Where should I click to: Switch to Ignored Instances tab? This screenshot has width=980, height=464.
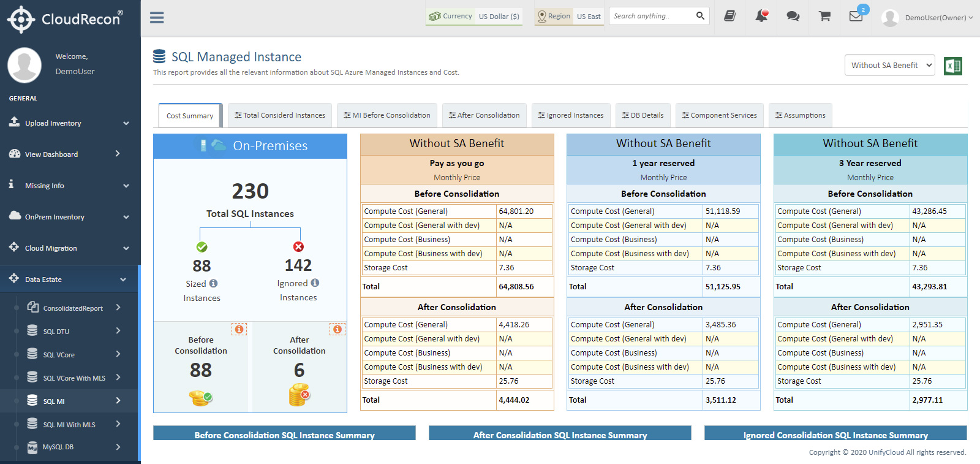tap(571, 115)
